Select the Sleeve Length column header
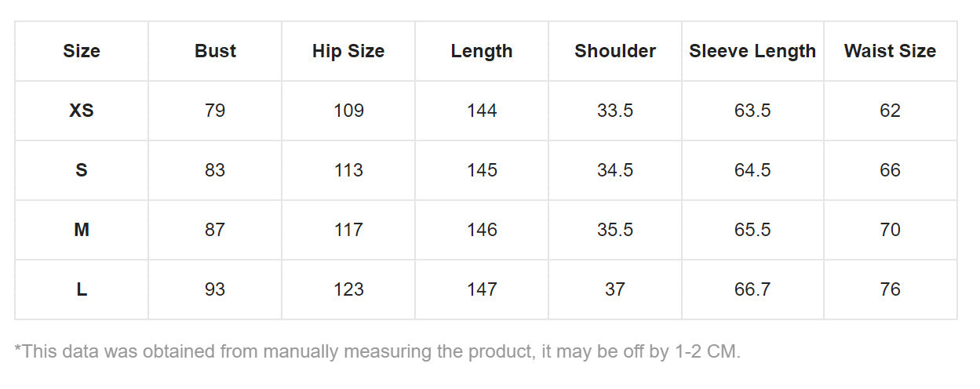The height and width of the screenshot is (389, 980). pyautogui.click(x=752, y=51)
